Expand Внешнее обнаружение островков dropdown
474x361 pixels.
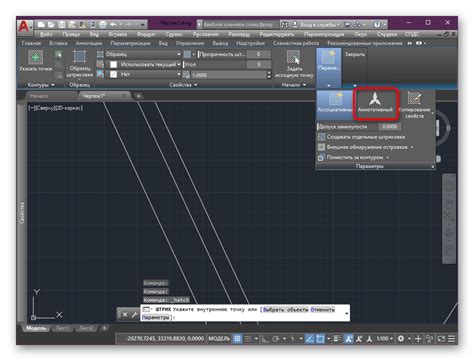[412, 147]
